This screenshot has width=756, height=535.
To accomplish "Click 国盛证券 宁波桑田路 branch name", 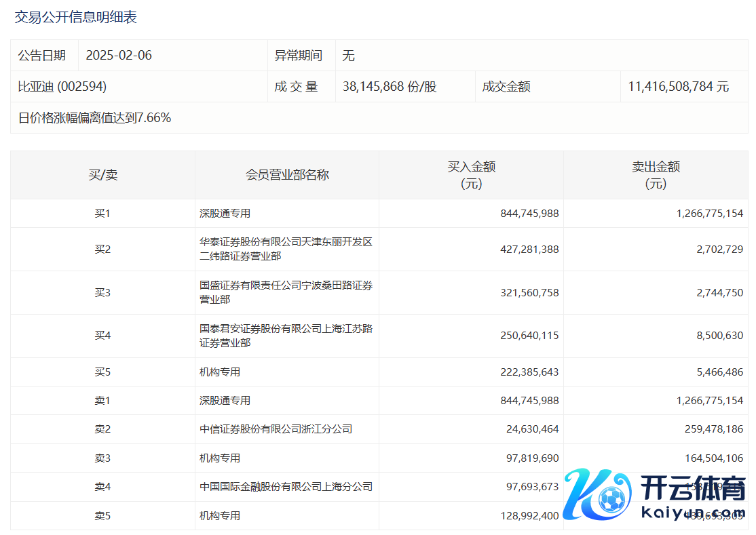I will point(286,292).
